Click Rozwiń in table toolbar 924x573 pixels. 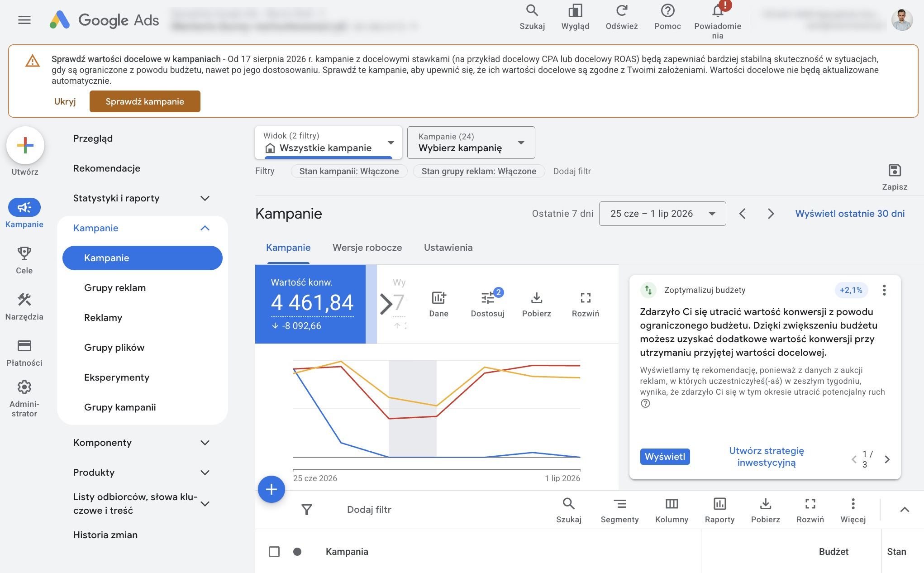(810, 510)
